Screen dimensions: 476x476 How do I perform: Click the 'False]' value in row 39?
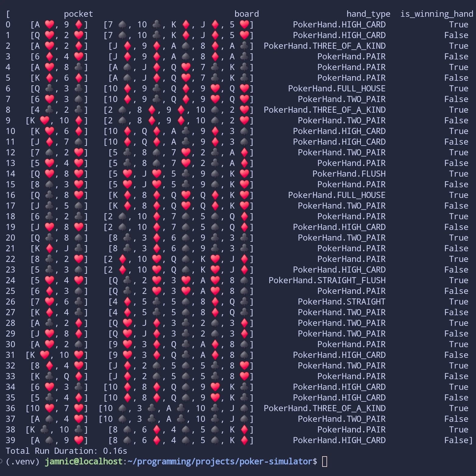click(x=459, y=440)
